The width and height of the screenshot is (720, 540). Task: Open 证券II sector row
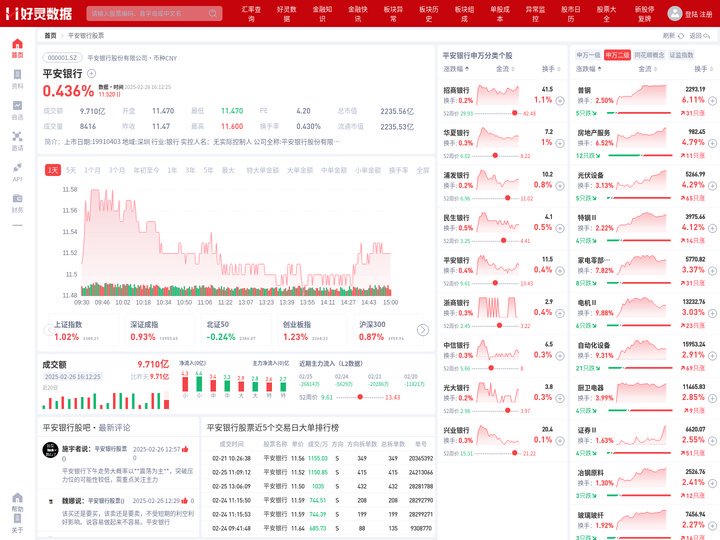click(646, 441)
